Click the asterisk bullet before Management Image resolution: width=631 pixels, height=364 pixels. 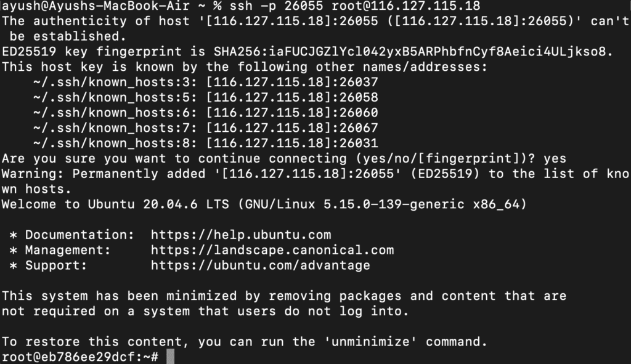[x=14, y=251]
